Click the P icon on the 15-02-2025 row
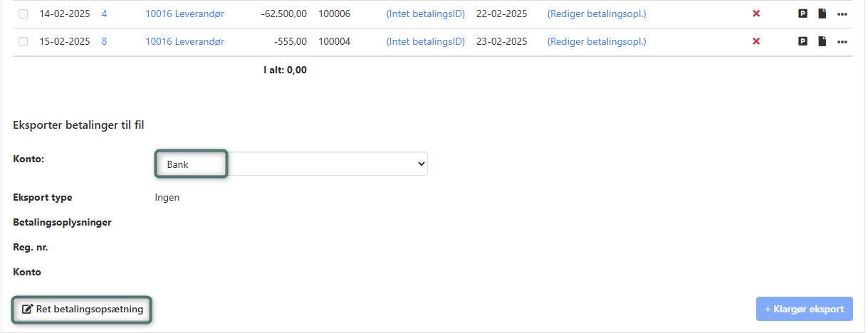This screenshot has width=868, height=333. click(802, 41)
